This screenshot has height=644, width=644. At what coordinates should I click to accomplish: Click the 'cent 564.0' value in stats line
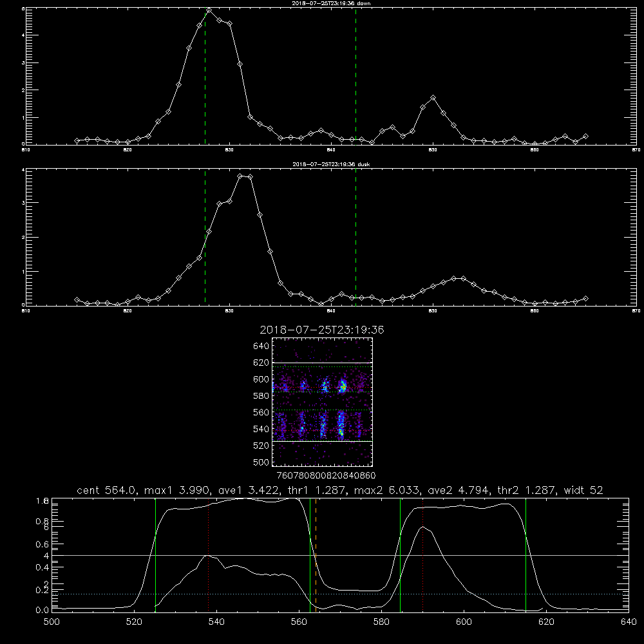(107, 490)
